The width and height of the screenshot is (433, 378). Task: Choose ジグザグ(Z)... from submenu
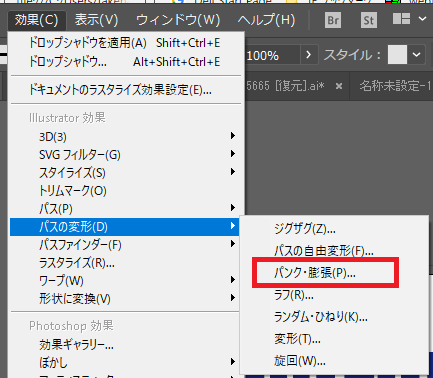tap(334, 229)
